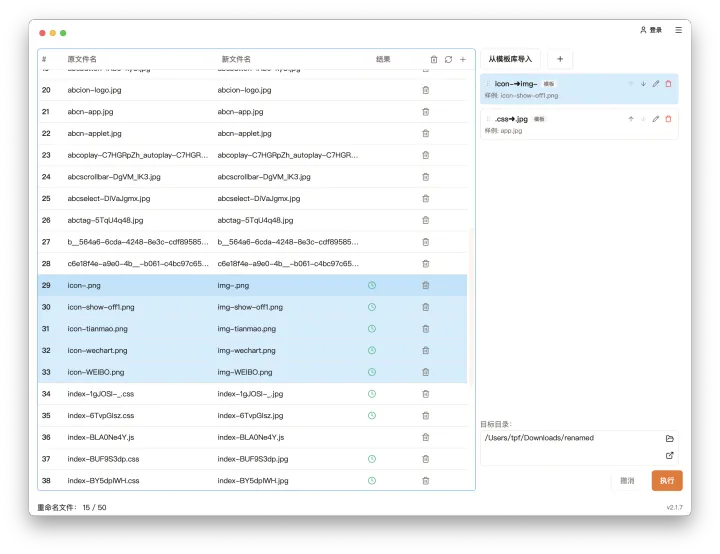Add files with the plus icon in table header

point(463,59)
